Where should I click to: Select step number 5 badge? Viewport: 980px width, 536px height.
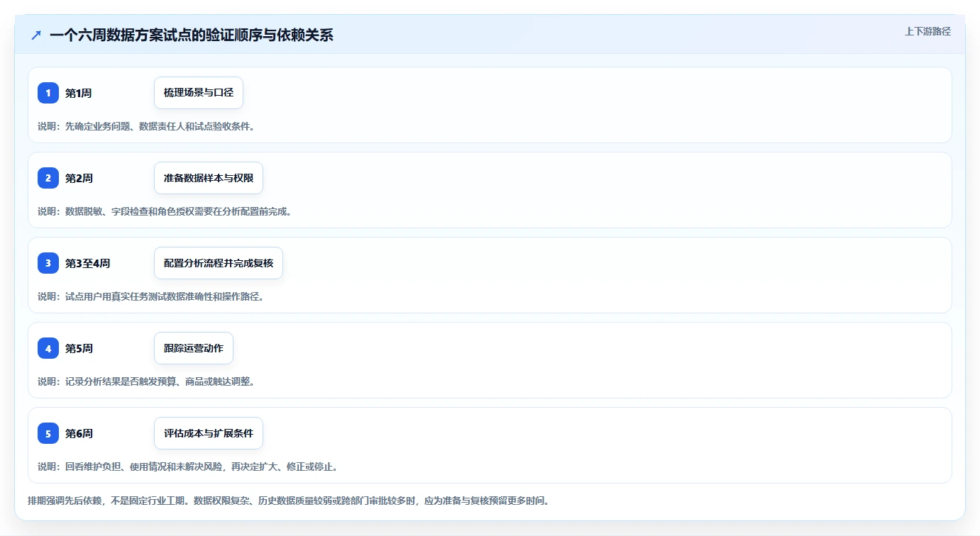(48, 433)
